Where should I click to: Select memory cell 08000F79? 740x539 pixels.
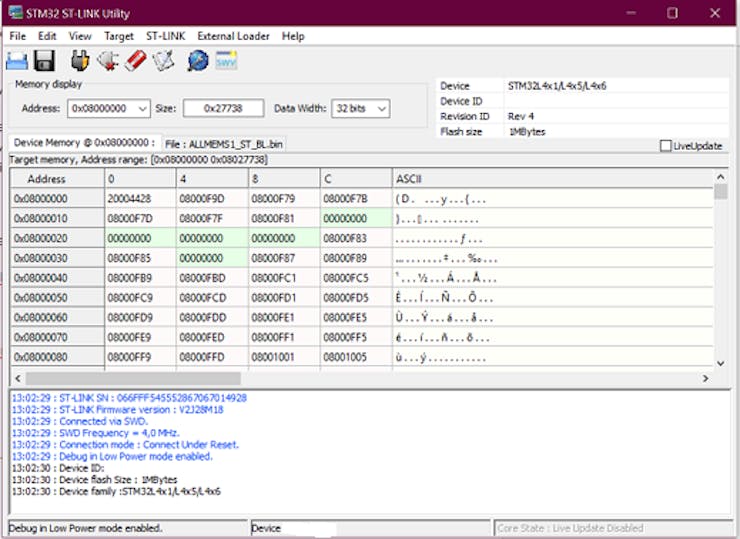pyautogui.click(x=284, y=199)
